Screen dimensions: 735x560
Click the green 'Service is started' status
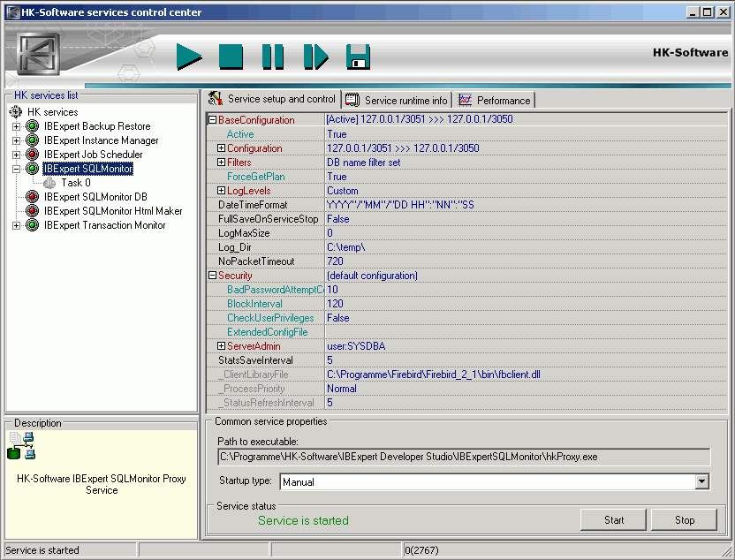pos(303,520)
